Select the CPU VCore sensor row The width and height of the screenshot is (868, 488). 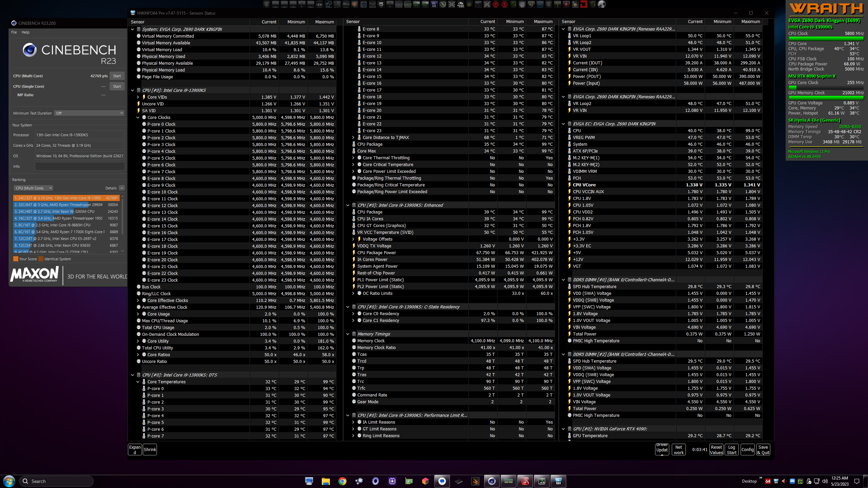pos(665,185)
